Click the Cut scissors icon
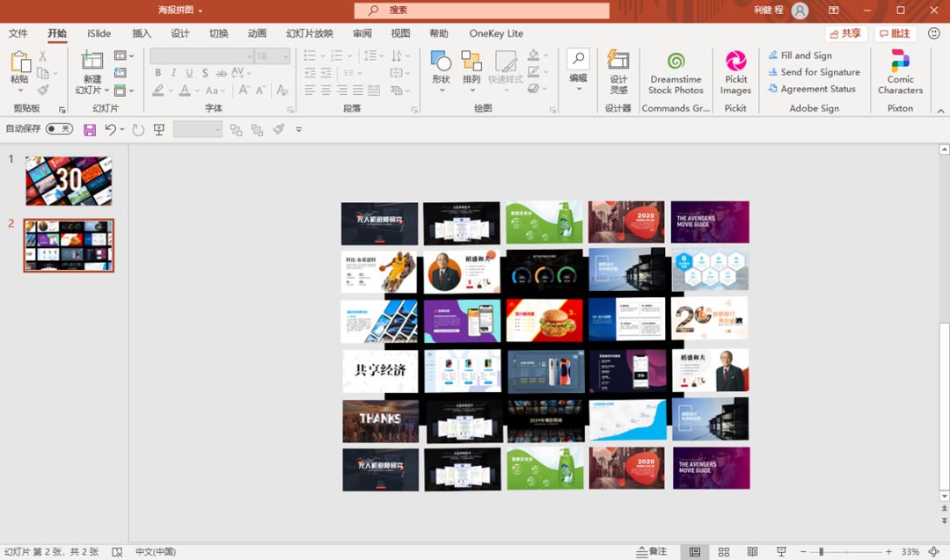This screenshot has height=560, width=950. pos(42,56)
